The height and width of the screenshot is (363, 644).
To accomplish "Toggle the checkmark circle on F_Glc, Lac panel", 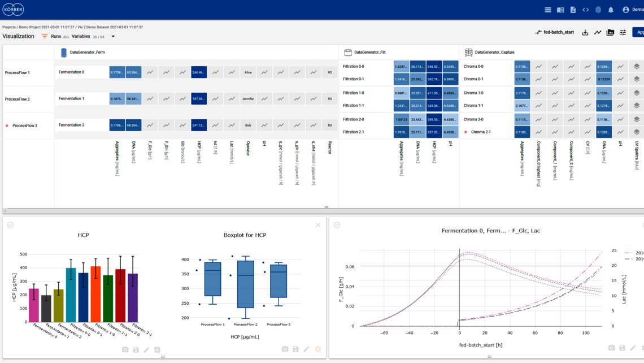I will (337, 225).
